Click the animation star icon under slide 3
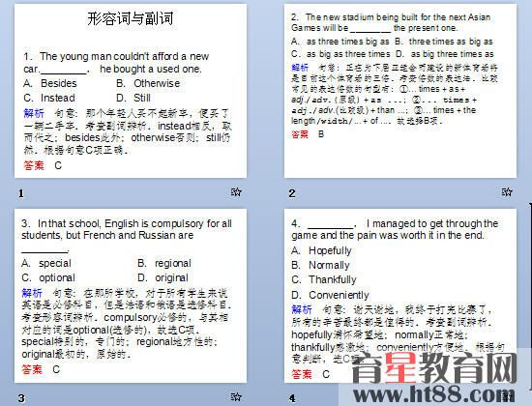Screen dimensions: 532x406 pos(236,396)
